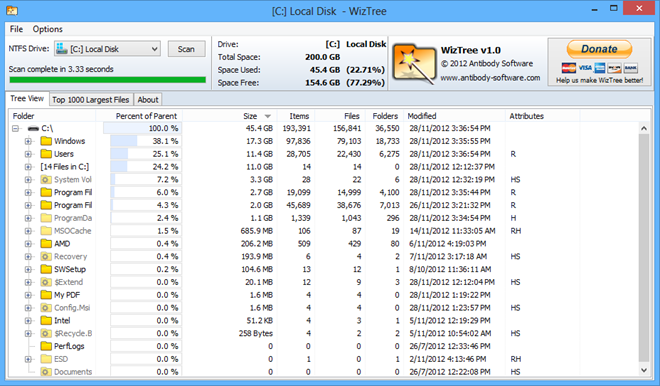Click the PerfLogs folder icon
This screenshot has height=386, width=660.
[46, 346]
